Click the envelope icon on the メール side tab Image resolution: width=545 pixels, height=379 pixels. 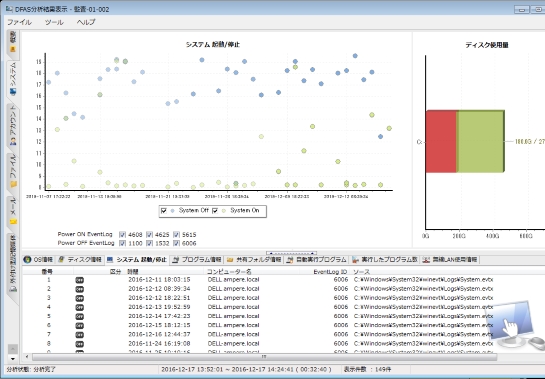pyautogui.click(x=13, y=221)
